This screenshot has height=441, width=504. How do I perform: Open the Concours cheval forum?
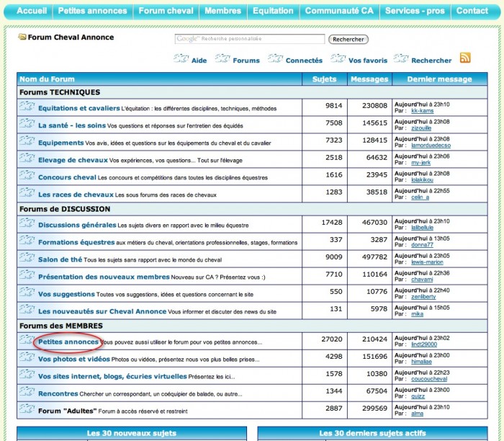[67, 177]
